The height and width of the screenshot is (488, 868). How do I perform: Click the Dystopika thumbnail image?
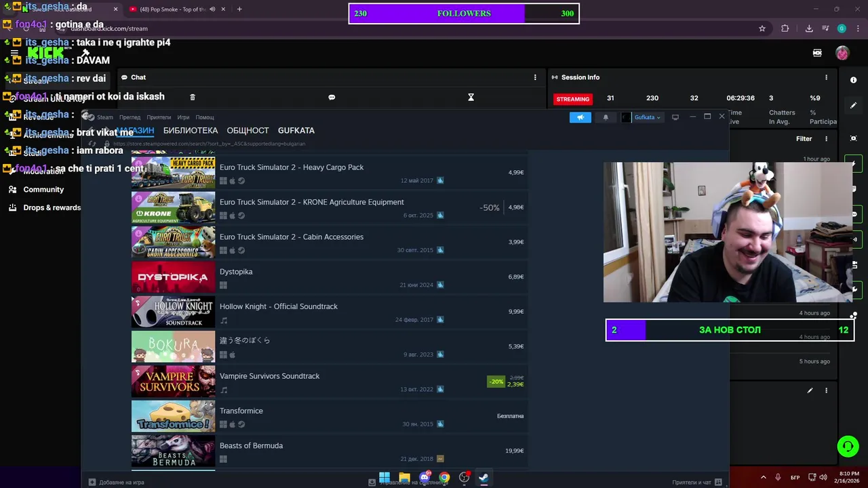point(173,277)
